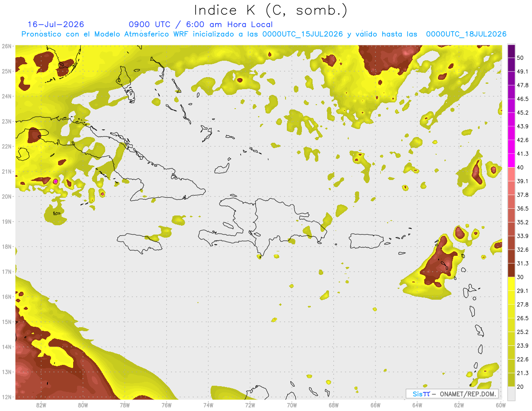The image size is (532, 411).
Task: Click the '23.9' colorbar value
Action: tap(523, 345)
